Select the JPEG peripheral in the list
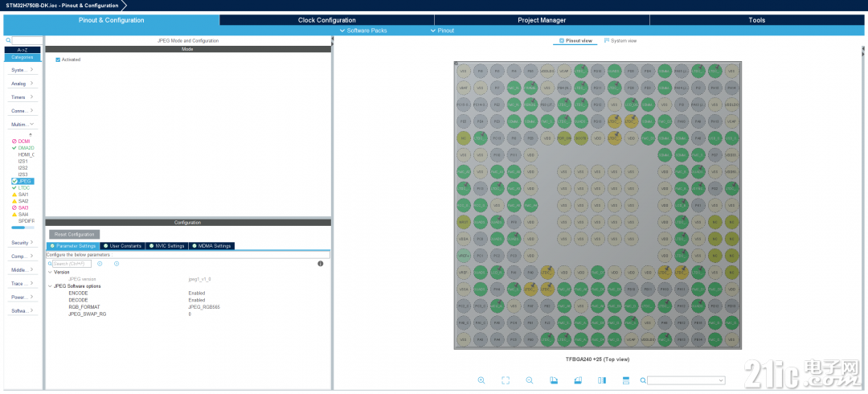The height and width of the screenshot is (394, 868). pyautogui.click(x=24, y=181)
